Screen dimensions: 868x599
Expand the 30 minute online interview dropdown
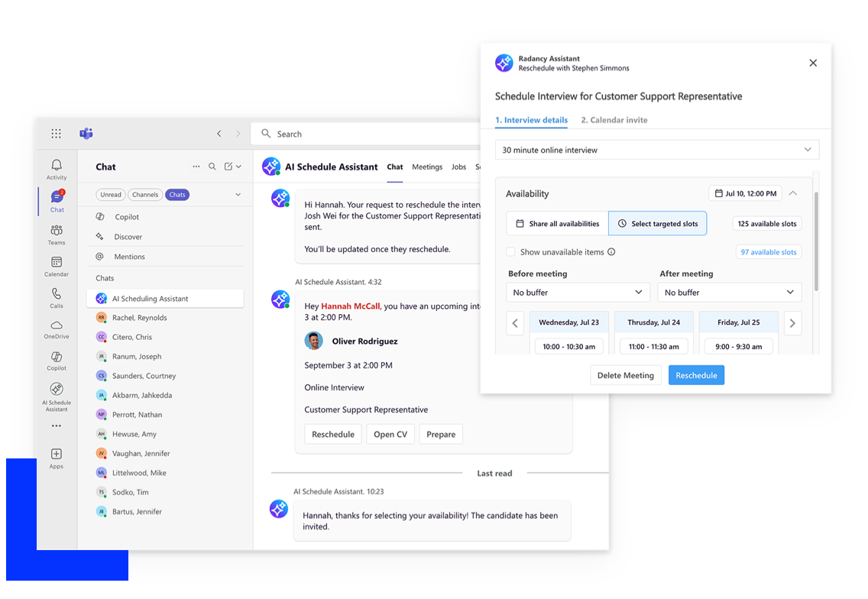tap(656, 150)
